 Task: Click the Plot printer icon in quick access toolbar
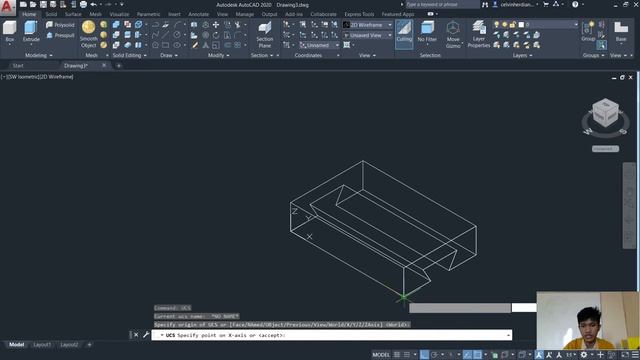(83, 4)
